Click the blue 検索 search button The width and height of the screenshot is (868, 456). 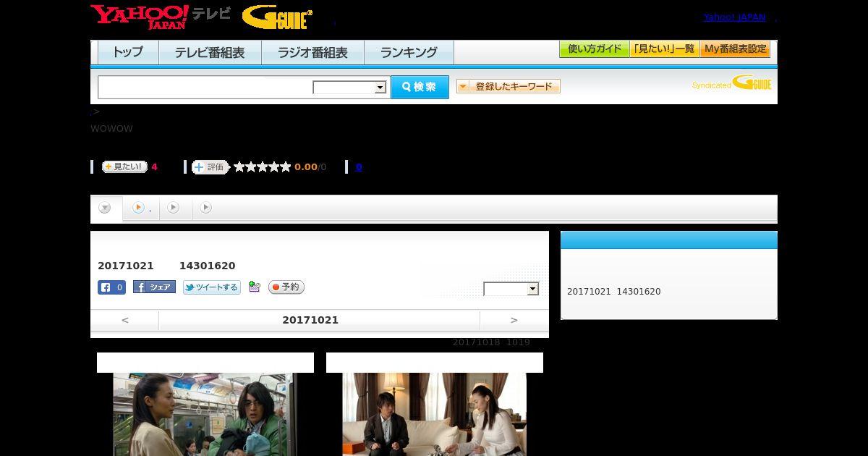coord(420,87)
